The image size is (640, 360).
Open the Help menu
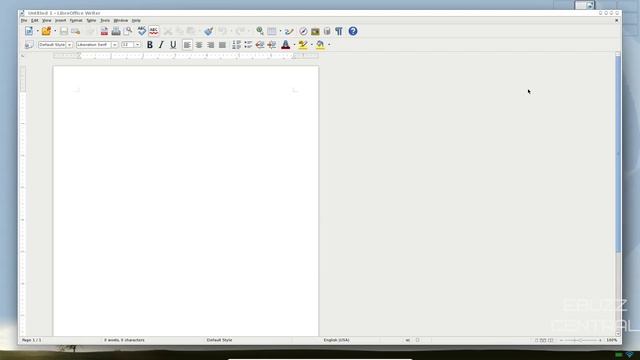click(x=136, y=20)
